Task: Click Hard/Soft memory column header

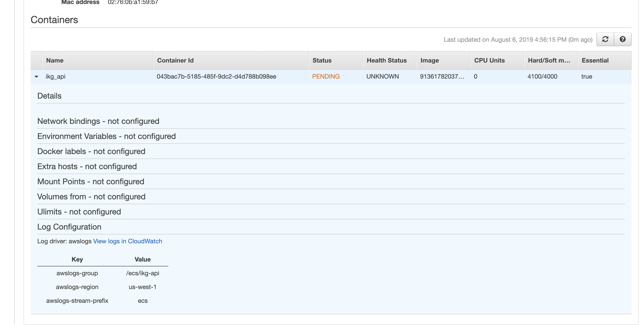Action: click(549, 61)
